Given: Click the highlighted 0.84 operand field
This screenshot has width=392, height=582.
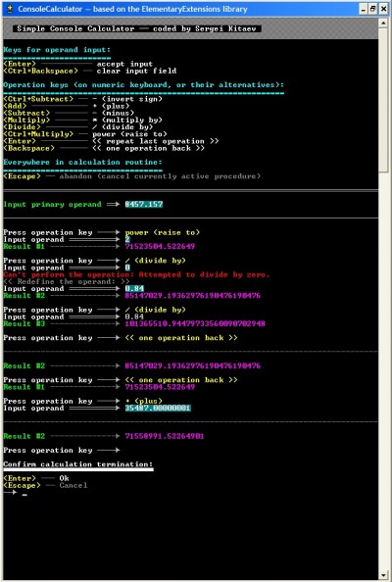Looking at the screenshot, I should pyautogui.click(x=134, y=288).
